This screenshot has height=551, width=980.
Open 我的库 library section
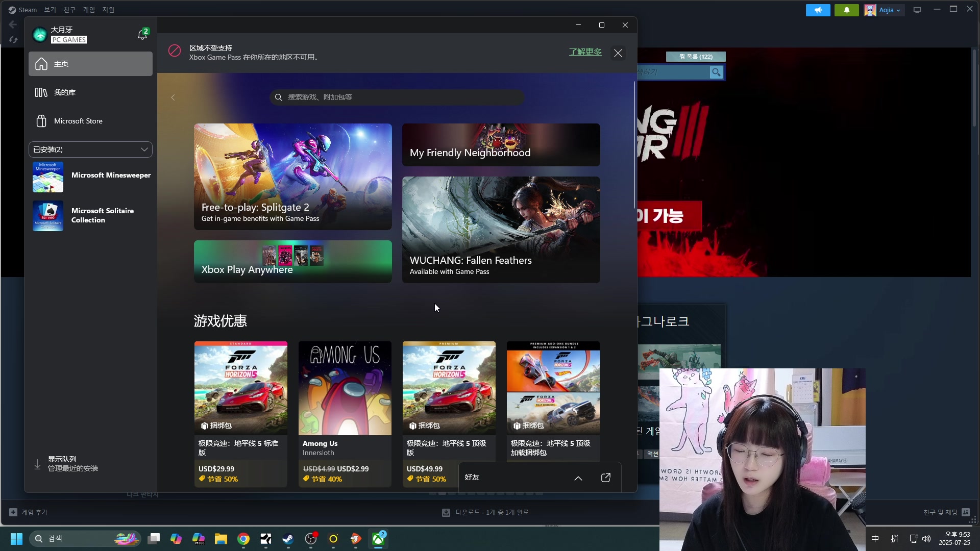click(x=90, y=92)
